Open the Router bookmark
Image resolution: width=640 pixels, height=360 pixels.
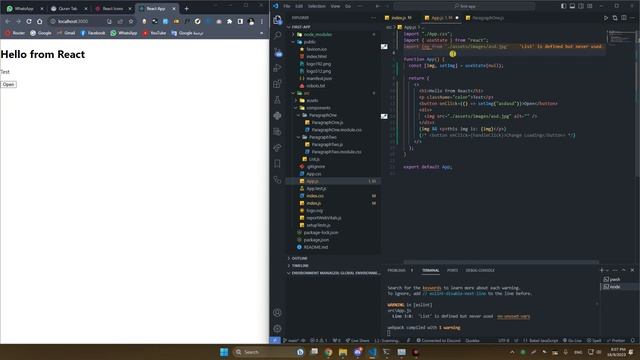15,33
